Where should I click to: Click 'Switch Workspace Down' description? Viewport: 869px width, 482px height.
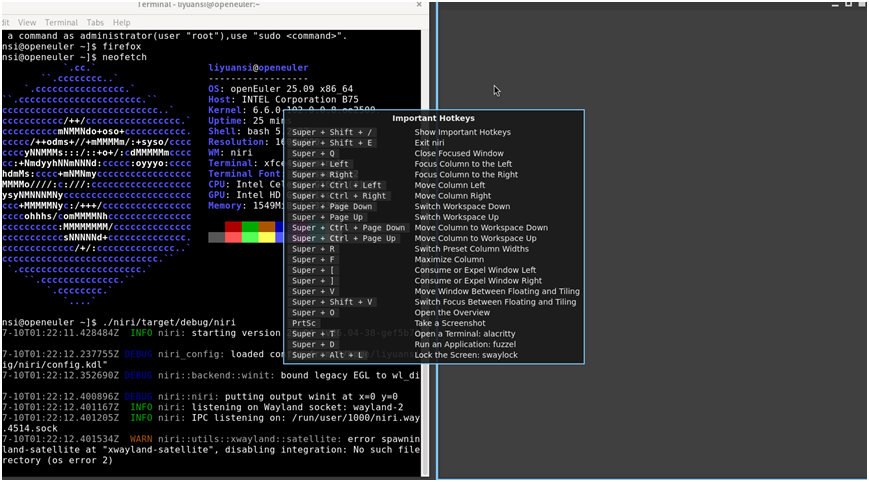[x=462, y=207]
